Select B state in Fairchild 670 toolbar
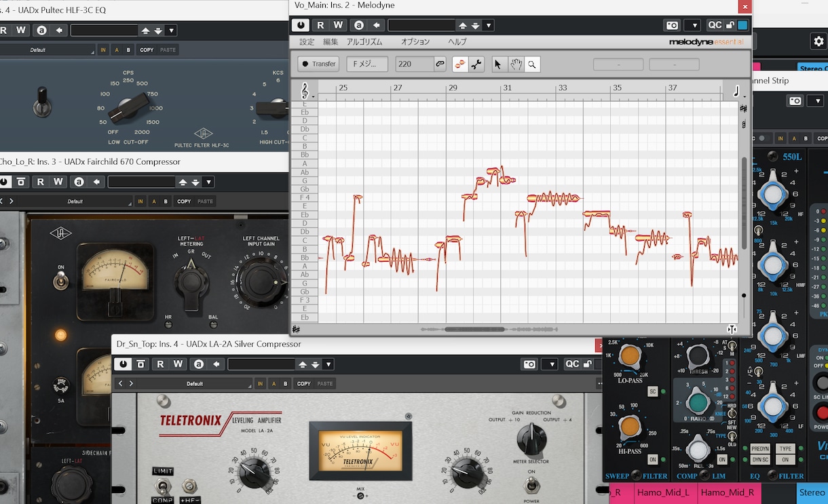Screen dimensions: 828x504 point(166,201)
